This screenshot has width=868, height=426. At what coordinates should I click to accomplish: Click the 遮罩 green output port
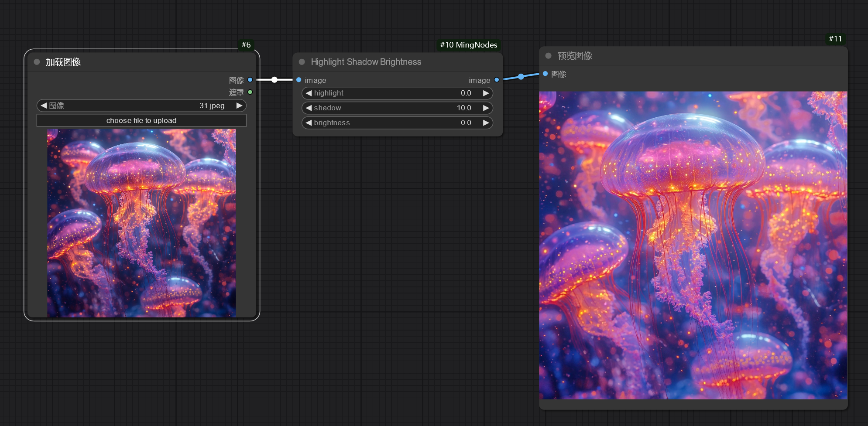click(x=250, y=92)
